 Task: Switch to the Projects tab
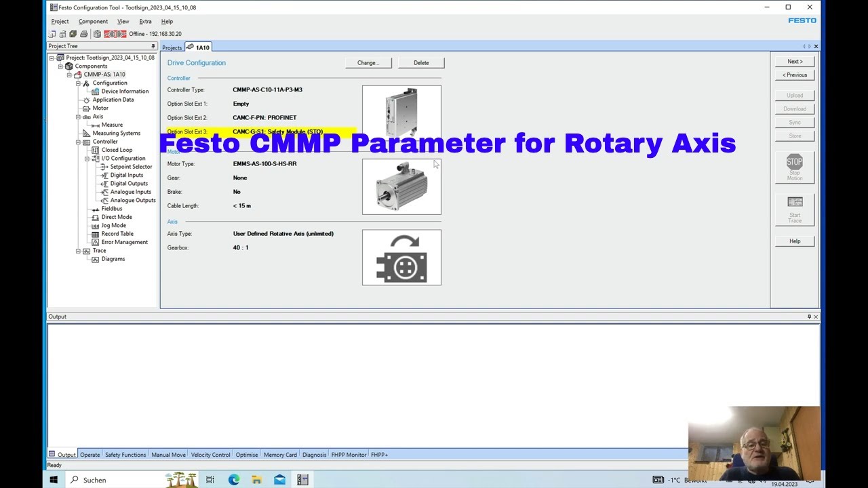pos(172,47)
